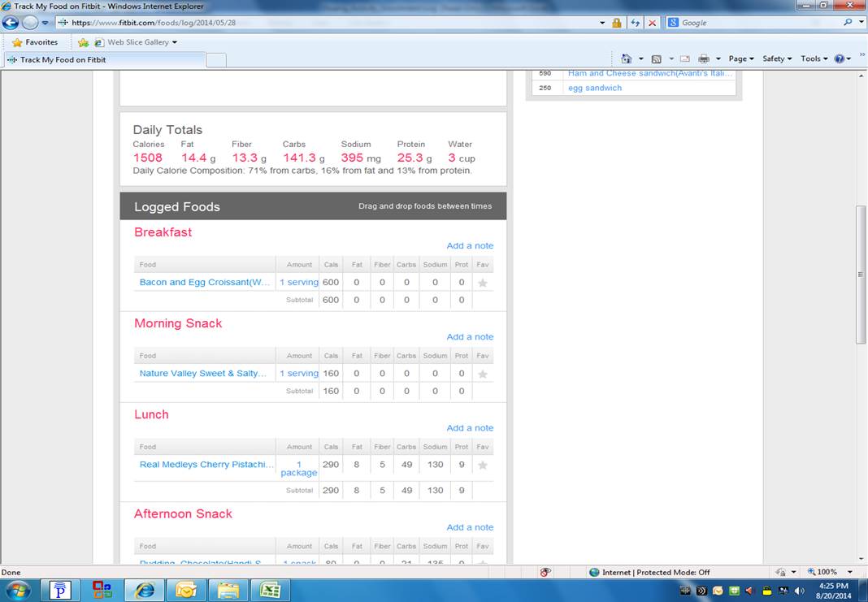The height and width of the screenshot is (602, 868).
Task: Open the Safety menu
Action: [777, 58]
